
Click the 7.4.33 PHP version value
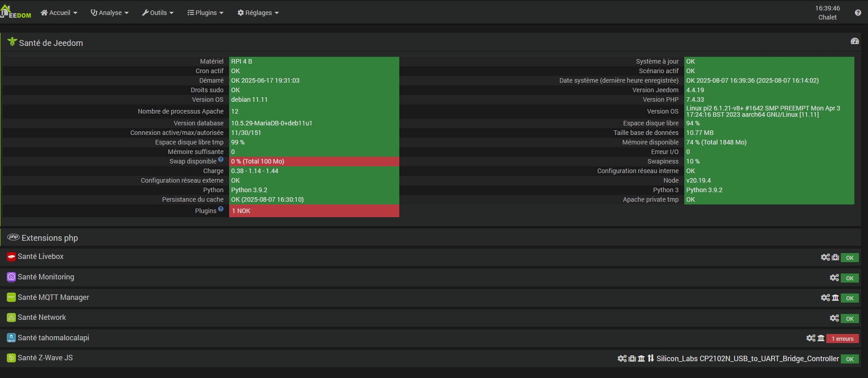[695, 99]
